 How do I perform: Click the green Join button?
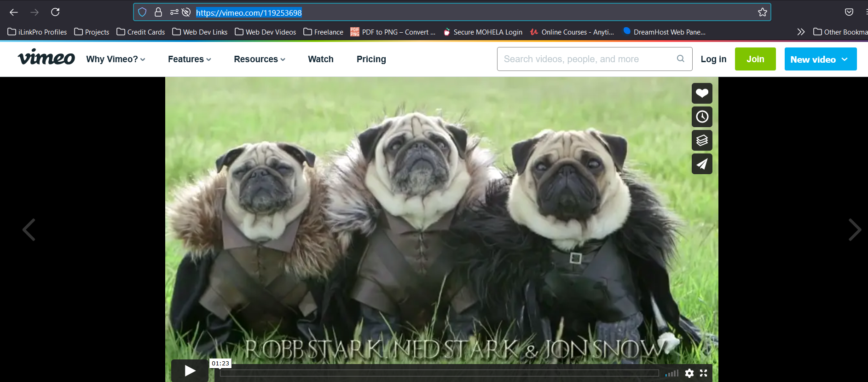click(x=755, y=59)
